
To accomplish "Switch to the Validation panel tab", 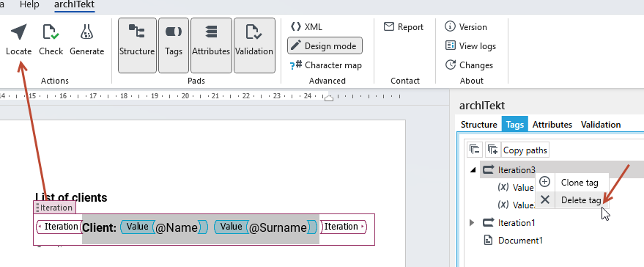I will tap(601, 125).
